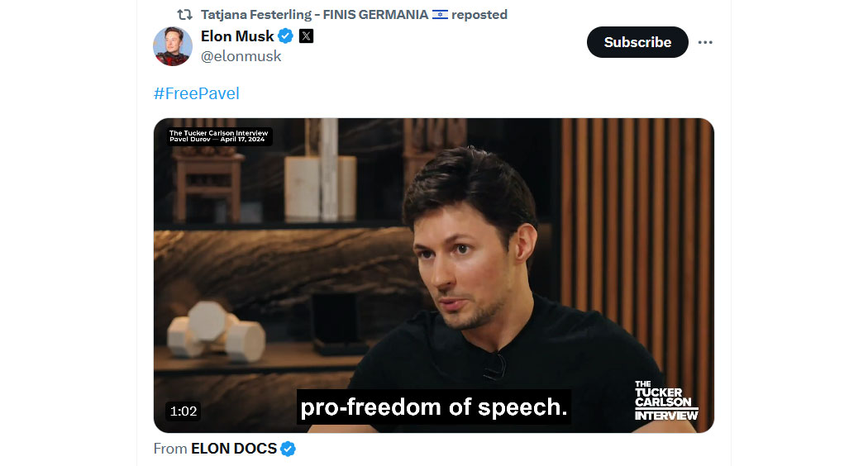The width and height of the screenshot is (868, 466).
Task: Click The Tucker Carlson Interview logo watermark
Action: click(x=666, y=400)
